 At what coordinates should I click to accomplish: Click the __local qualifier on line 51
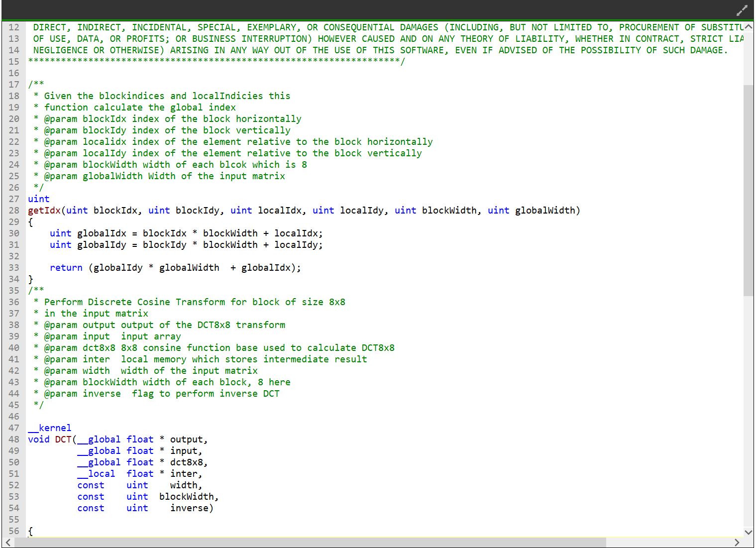[97, 474]
